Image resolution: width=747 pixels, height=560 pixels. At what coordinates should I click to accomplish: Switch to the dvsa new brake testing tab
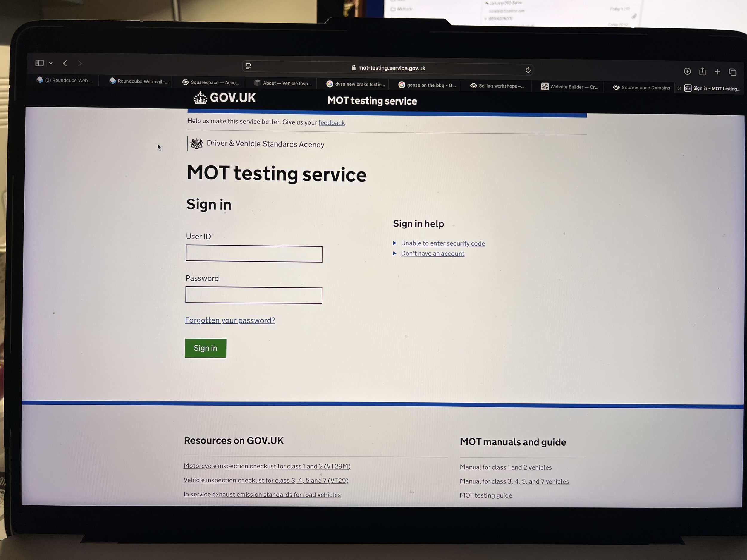[x=356, y=85]
